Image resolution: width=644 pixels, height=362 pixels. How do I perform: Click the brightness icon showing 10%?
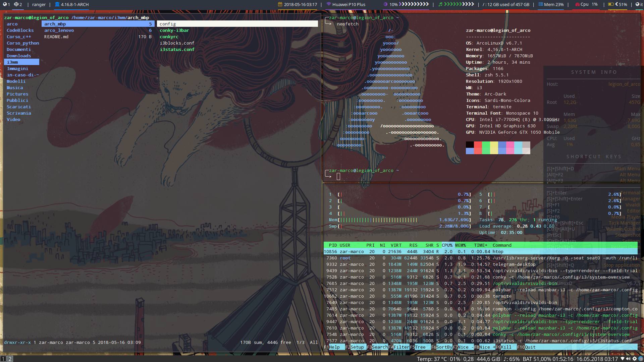pyautogui.click(x=385, y=4)
